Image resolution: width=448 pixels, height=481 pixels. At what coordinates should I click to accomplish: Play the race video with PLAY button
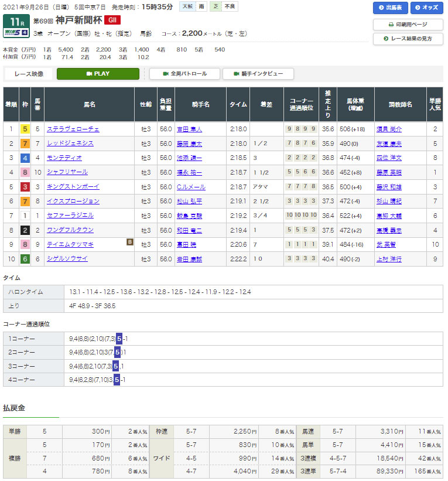[x=98, y=74]
